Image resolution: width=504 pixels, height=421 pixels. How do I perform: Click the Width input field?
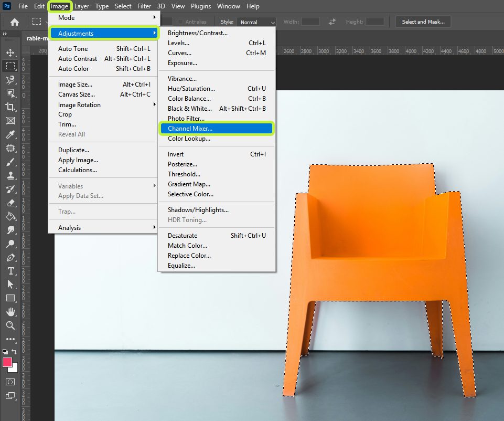(310, 22)
